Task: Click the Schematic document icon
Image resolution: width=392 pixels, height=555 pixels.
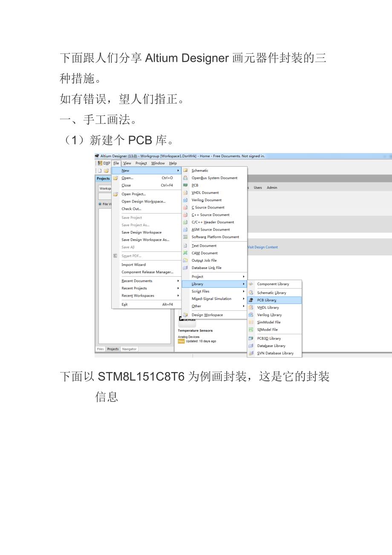Action: click(185, 171)
